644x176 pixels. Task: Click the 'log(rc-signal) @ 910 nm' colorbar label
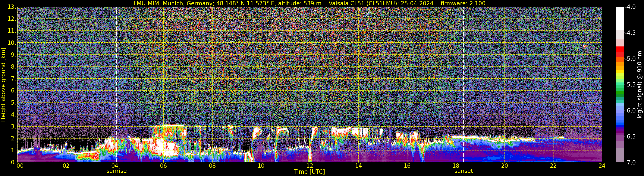pyautogui.click(x=640, y=85)
